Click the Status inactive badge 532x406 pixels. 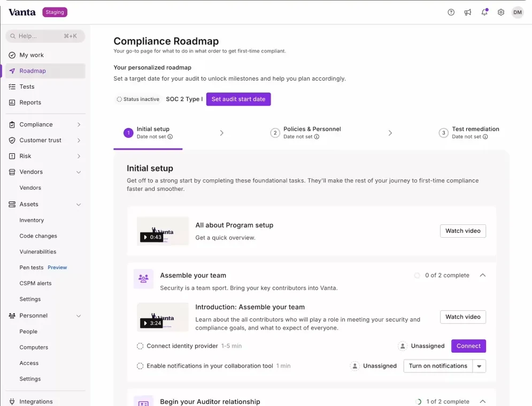(x=138, y=99)
